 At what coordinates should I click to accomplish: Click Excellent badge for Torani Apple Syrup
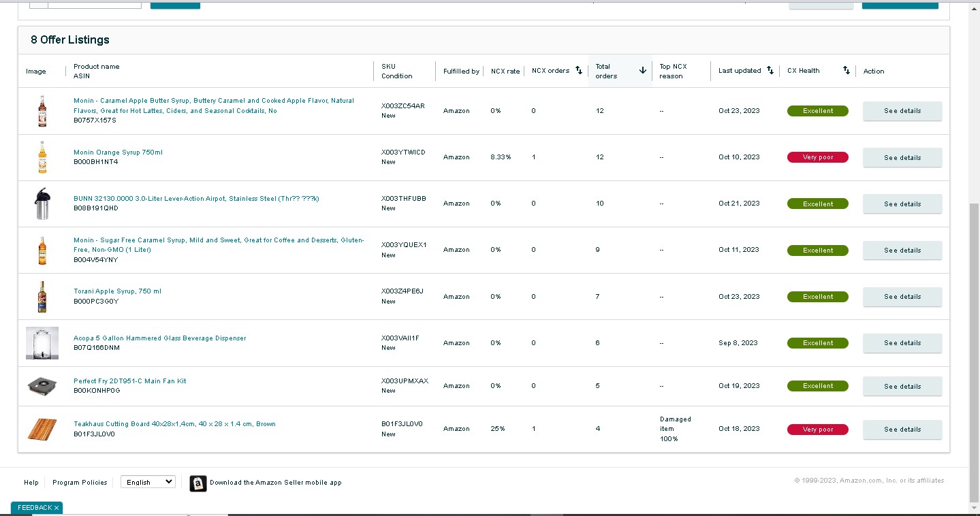point(818,297)
